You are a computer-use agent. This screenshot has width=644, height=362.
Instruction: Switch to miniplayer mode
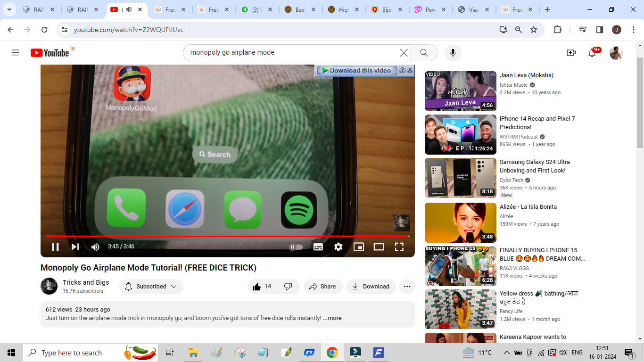359,247
